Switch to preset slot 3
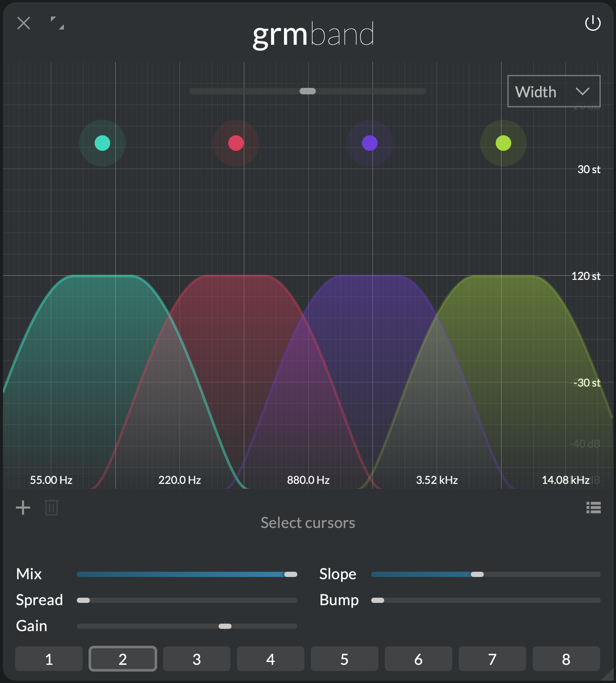 pyautogui.click(x=197, y=659)
